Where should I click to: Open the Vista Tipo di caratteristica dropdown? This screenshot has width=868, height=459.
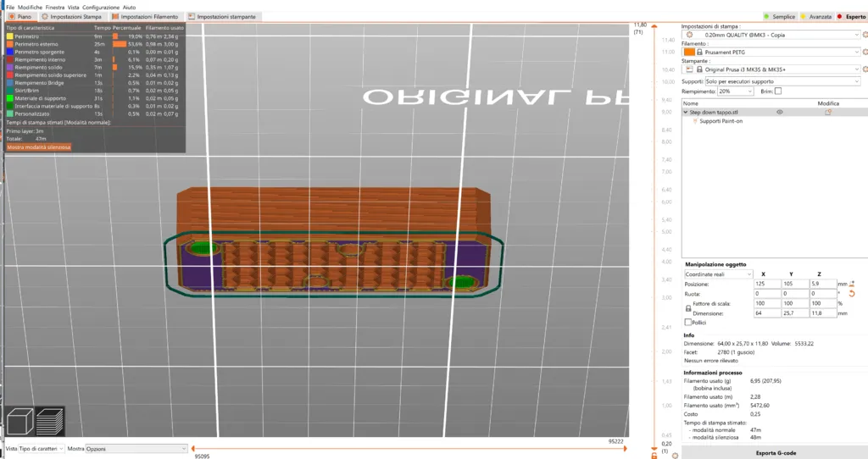point(42,449)
